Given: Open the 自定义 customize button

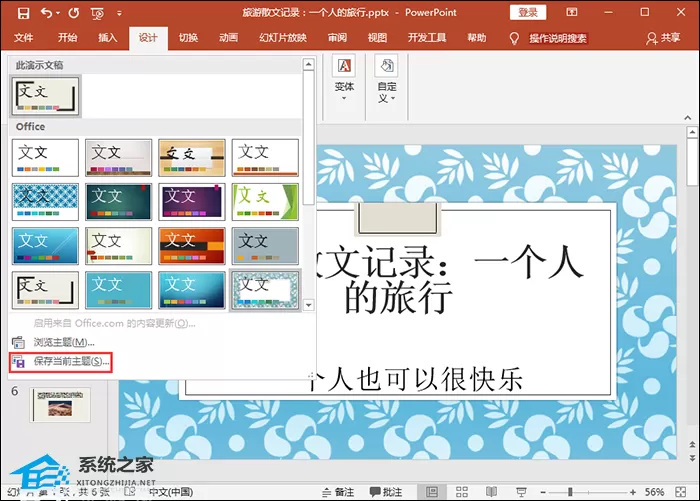Looking at the screenshot, I should [x=387, y=80].
